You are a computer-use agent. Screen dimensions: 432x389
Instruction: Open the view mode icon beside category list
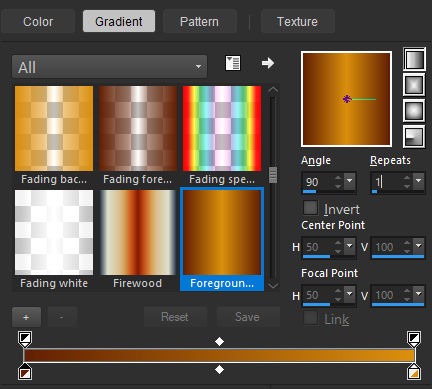[233, 63]
